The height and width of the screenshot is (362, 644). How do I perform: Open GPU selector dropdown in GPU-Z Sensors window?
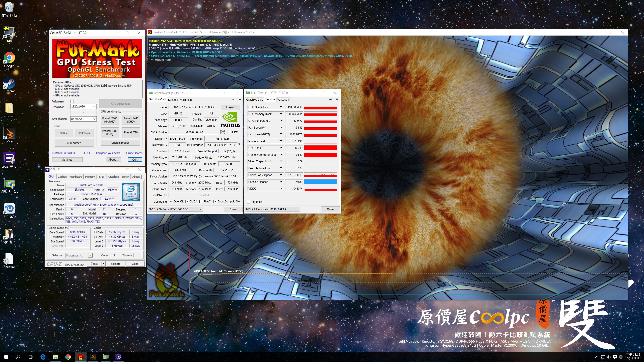pos(273,209)
